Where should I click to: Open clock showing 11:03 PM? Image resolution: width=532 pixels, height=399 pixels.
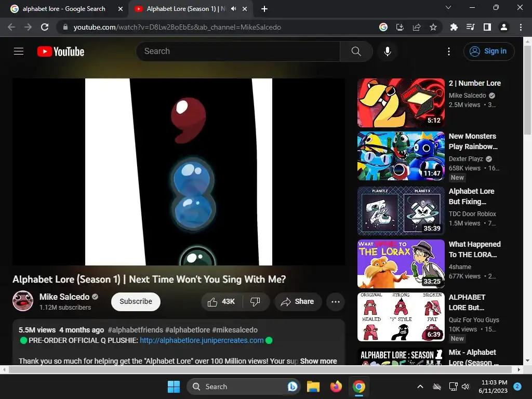[x=494, y=387]
